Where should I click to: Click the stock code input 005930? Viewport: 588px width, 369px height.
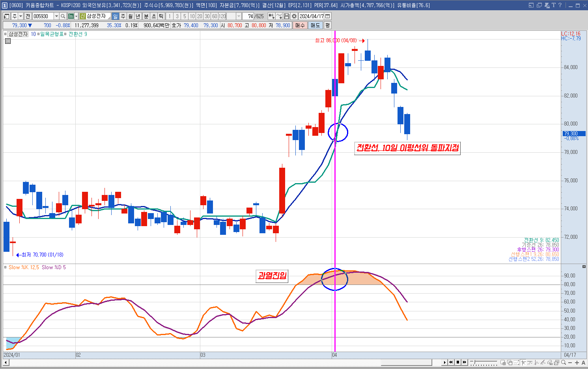click(43, 16)
